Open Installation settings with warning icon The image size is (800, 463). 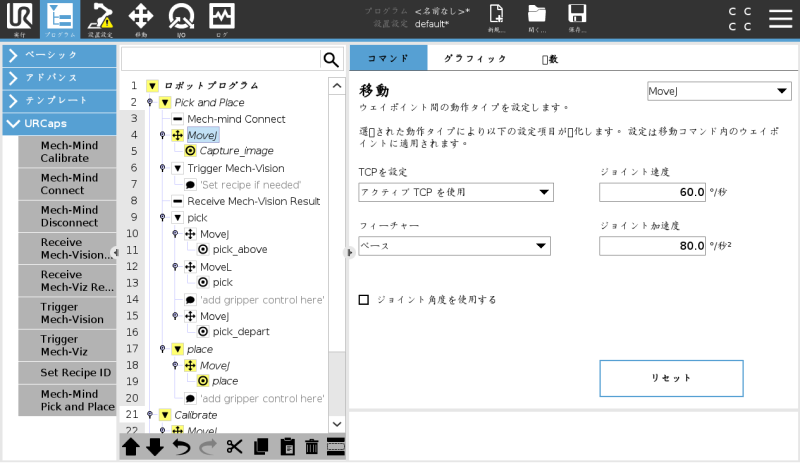pos(100,19)
